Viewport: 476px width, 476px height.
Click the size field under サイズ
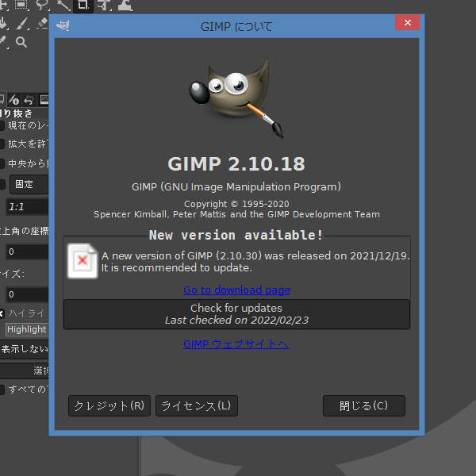coord(27,294)
